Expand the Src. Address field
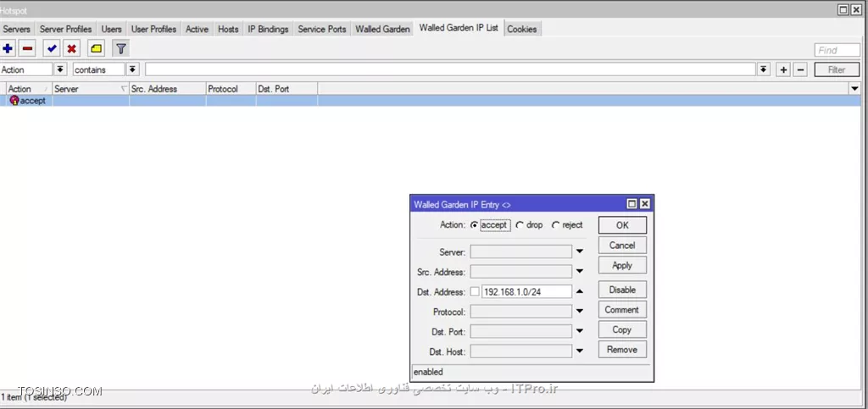 (580, 271)
